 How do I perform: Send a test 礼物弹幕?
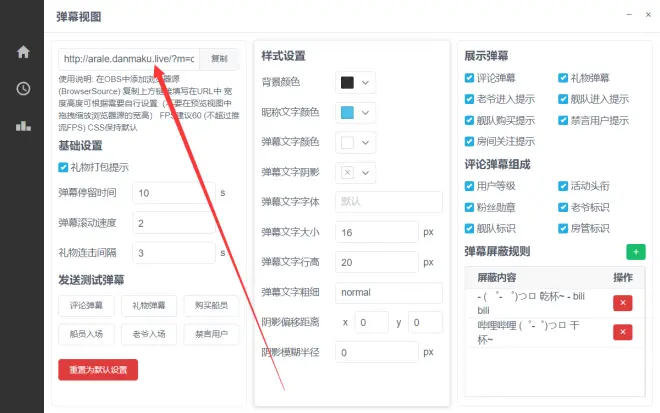click(x=149, y=306)
